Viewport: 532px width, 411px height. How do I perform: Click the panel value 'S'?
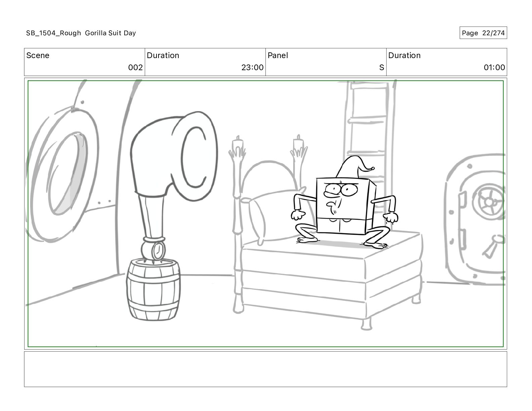point(382,67)
